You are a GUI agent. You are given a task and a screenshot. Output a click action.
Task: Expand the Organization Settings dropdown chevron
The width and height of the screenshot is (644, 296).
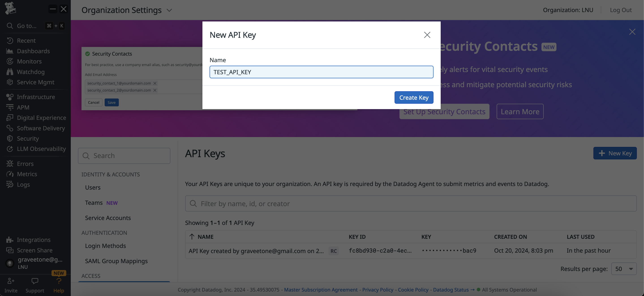(x=169, y=10)
